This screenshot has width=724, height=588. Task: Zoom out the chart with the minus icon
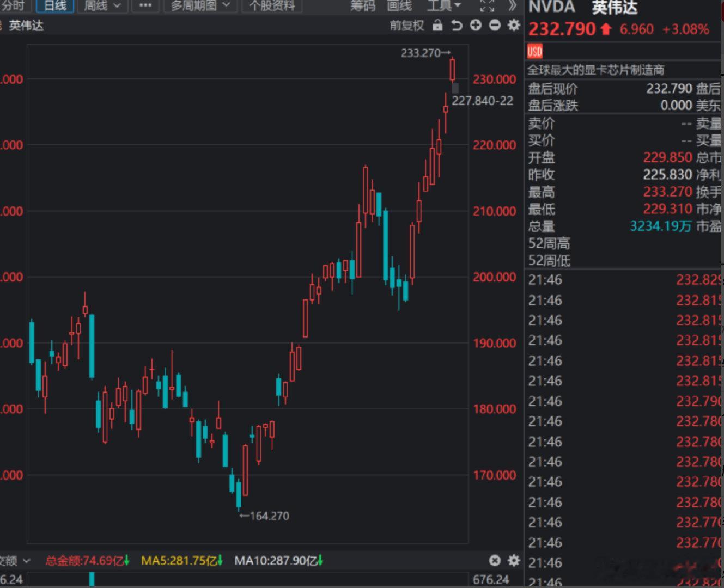tap(495, 25)
